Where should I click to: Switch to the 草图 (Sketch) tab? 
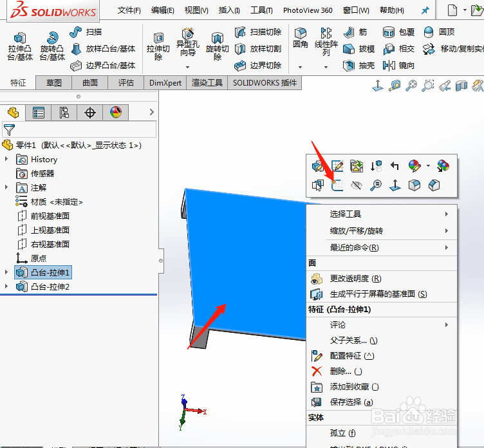(x=53, y=83)
